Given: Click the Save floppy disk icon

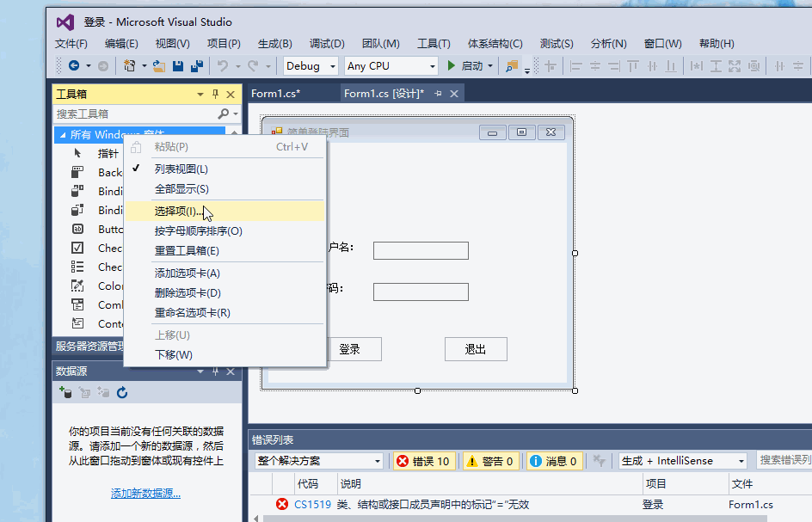Looking at the screenshot, I should (177, 65).
